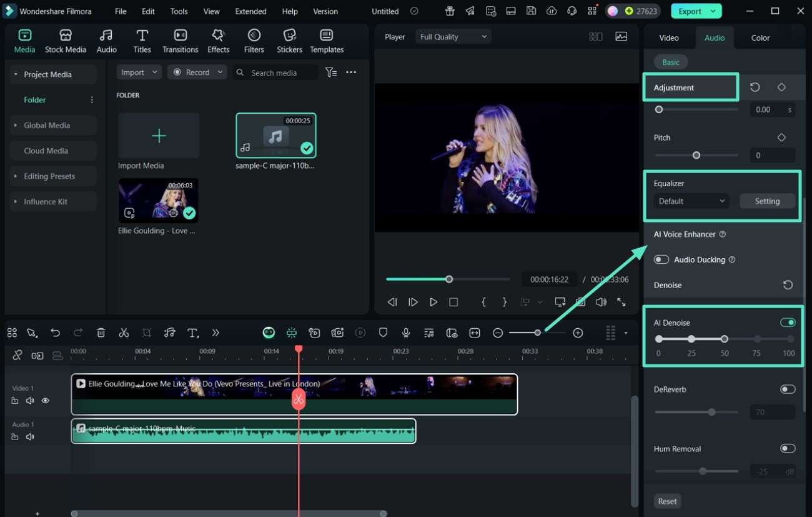Open the Edit menu

148,11
